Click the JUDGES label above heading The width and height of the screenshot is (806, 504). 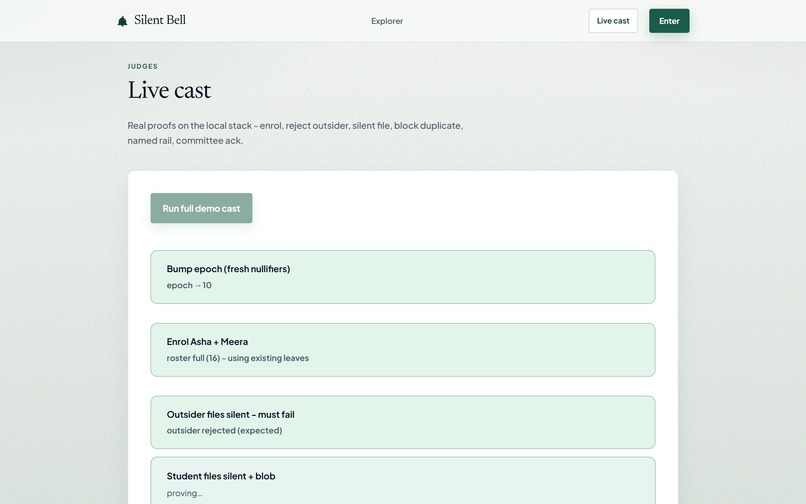pos(142,66)
